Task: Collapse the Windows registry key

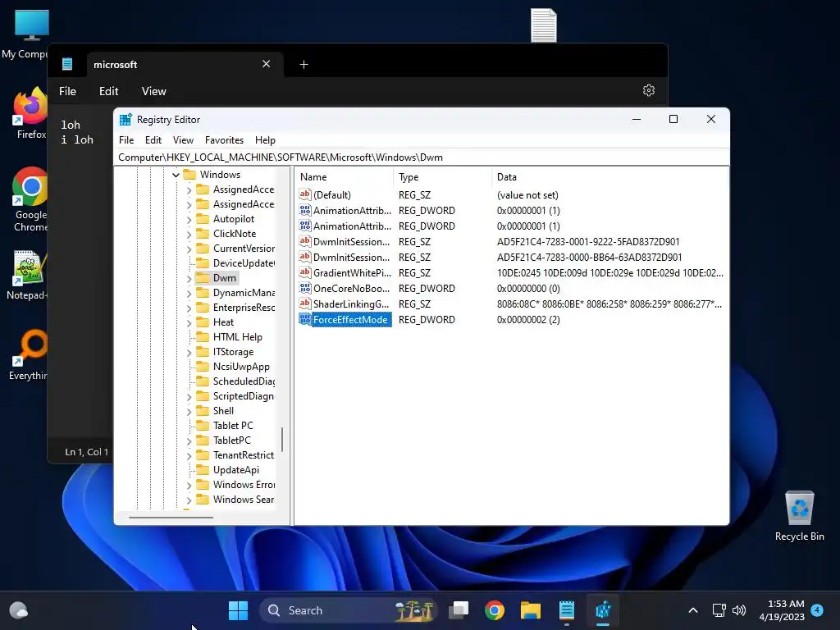Action: [176, 175]
